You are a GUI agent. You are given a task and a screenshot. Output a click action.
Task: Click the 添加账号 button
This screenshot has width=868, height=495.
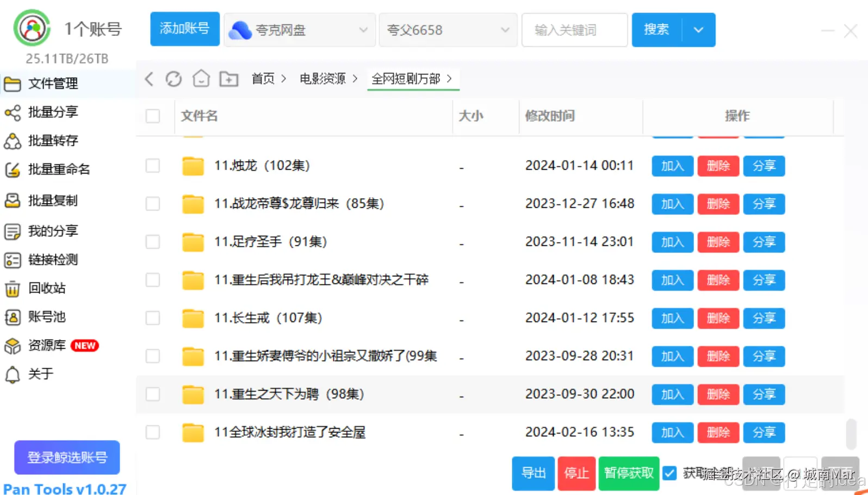pyautogui.click(x=185, y=29)
